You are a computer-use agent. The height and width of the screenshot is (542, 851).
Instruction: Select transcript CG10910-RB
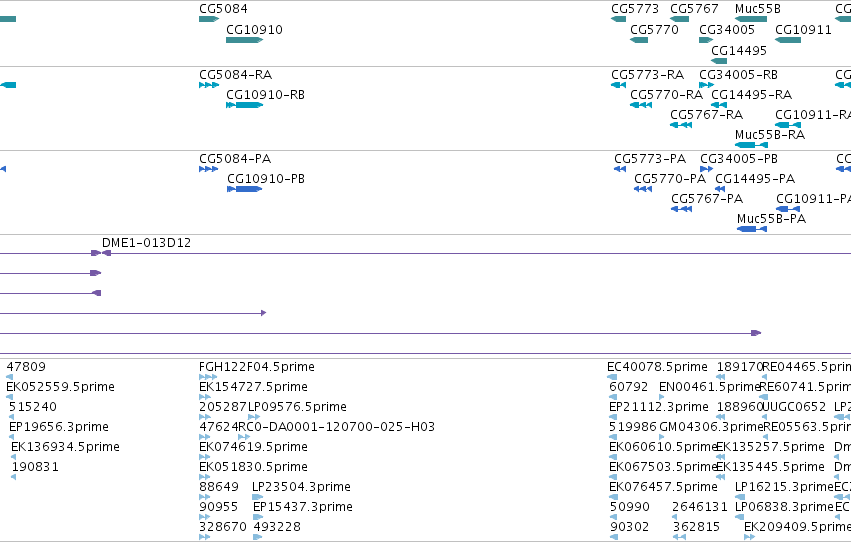[x=244, y=105]
